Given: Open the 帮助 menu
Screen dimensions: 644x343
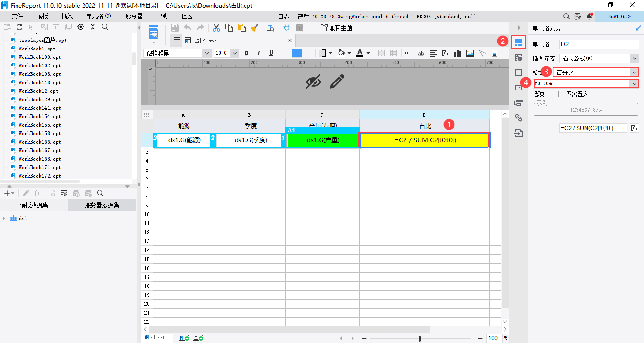Looking at the screenshot, I should [x=162, y=16].
